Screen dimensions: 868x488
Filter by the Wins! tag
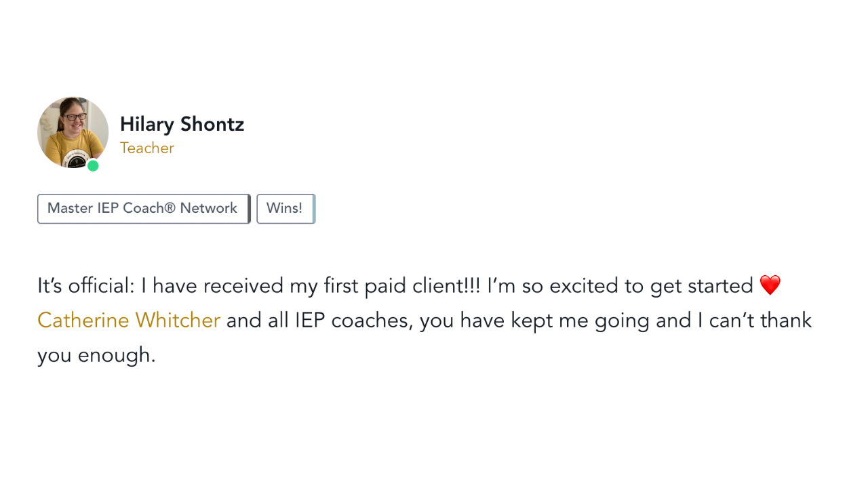coord(285,209)
